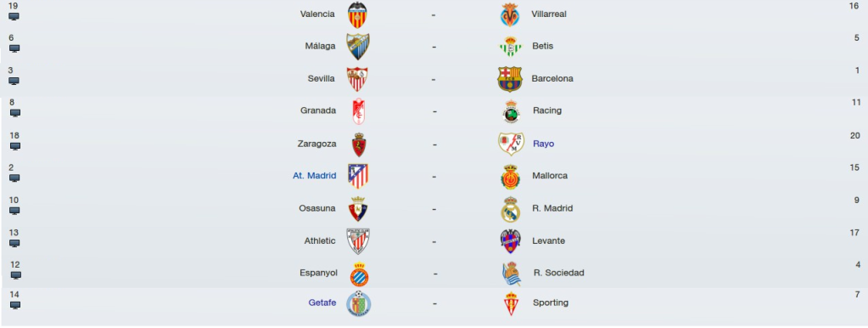Click the TV icon beside Valencia fixture
The image size is (868, 328).
14,17
